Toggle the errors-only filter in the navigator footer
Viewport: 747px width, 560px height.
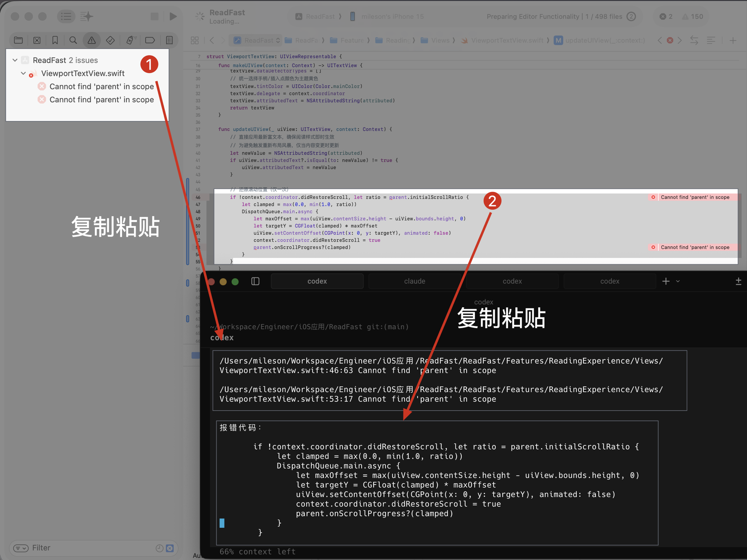click(170, 548)
